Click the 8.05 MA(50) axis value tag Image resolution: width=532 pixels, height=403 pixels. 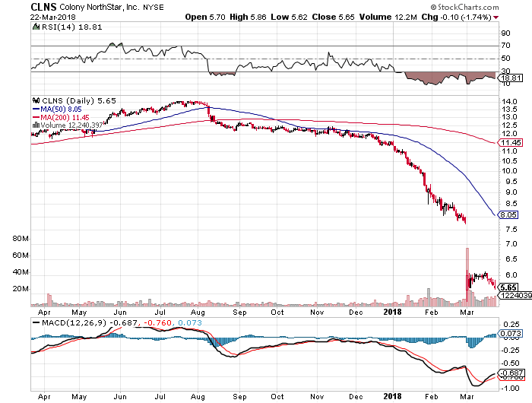[x=508, y=215]
